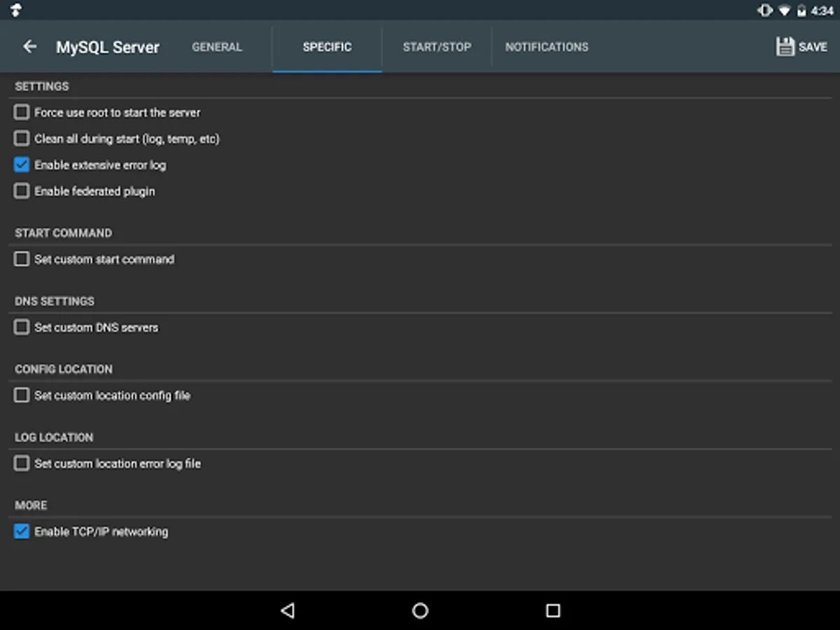840x630 pixels.
Task: Enable federated plugin checkbox
Action: pyautogui.click(x=22, y=191)
